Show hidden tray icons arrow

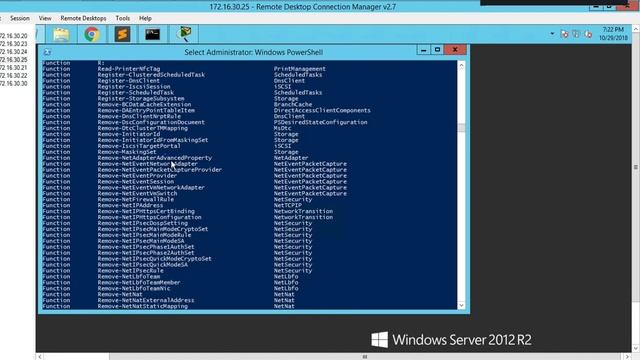pos(552,34)
